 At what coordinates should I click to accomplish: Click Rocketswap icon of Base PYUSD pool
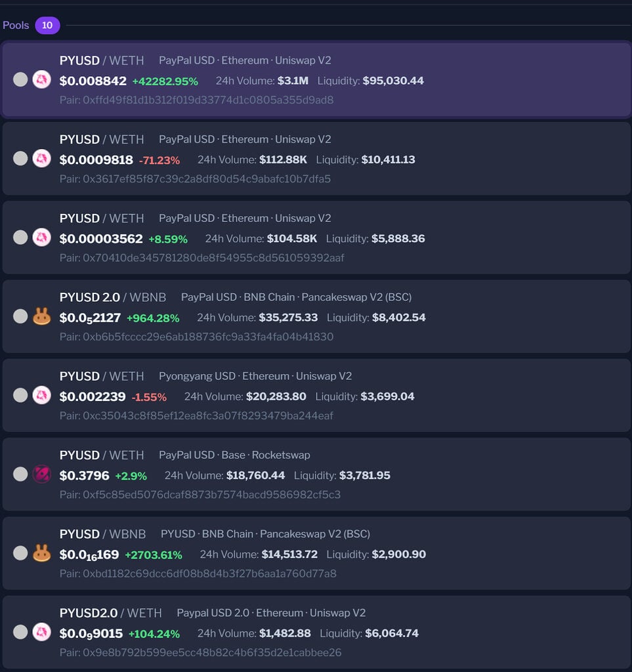41,474
